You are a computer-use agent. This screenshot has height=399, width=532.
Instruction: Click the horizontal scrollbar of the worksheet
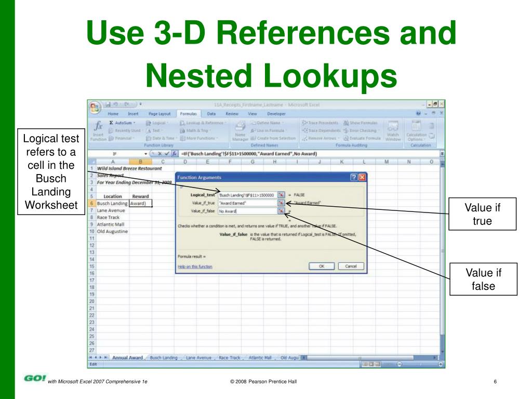click(369, 357)
